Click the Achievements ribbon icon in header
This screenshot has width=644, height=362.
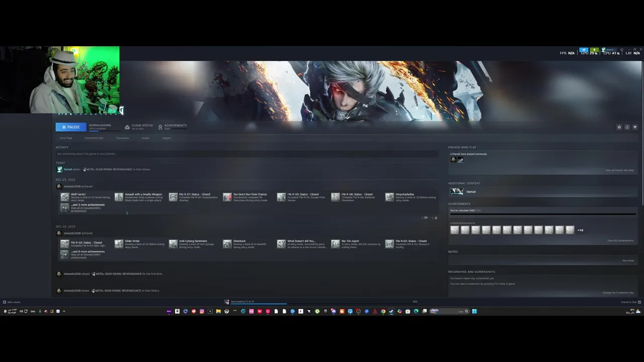160,127
